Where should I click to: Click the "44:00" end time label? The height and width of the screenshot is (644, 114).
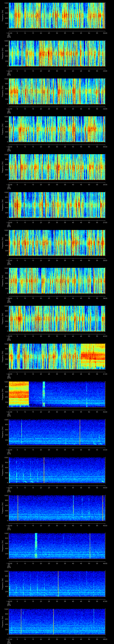105,487
